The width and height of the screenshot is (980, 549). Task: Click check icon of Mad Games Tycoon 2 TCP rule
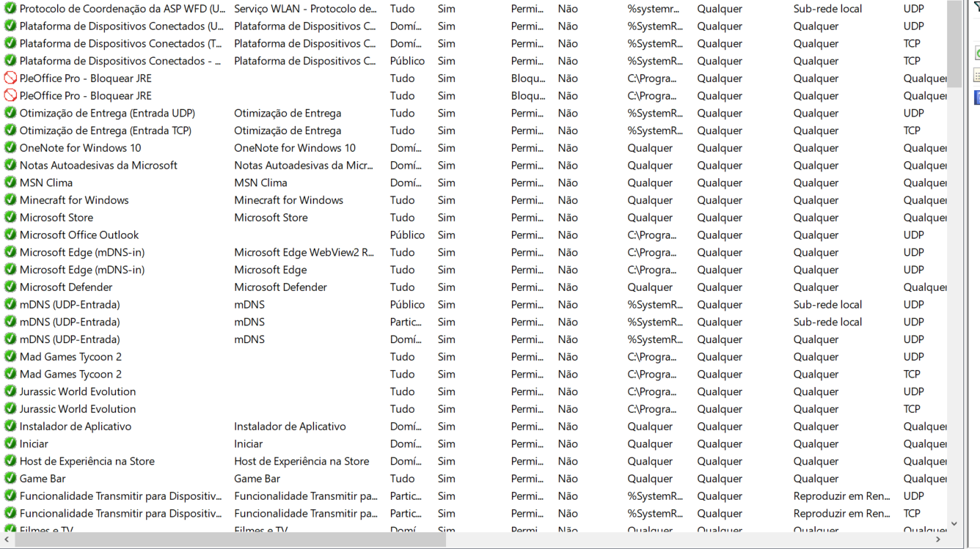click(10, 375)
